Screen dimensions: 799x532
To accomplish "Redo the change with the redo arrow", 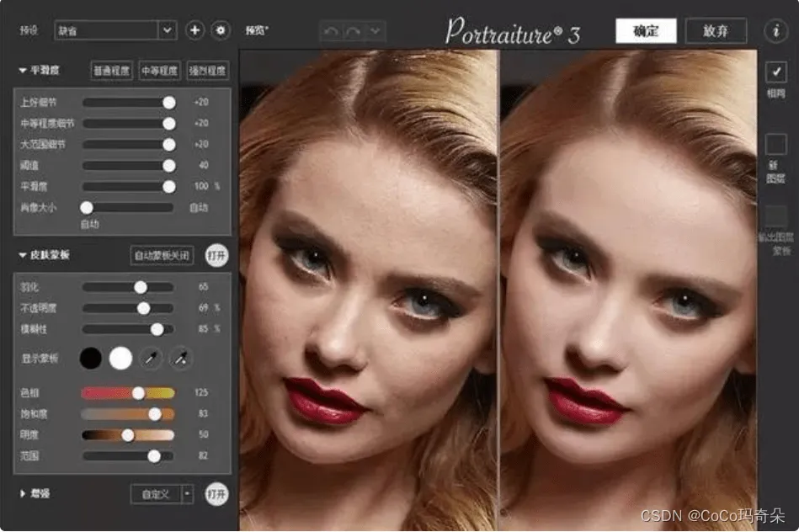I will [x=353, y=31].
